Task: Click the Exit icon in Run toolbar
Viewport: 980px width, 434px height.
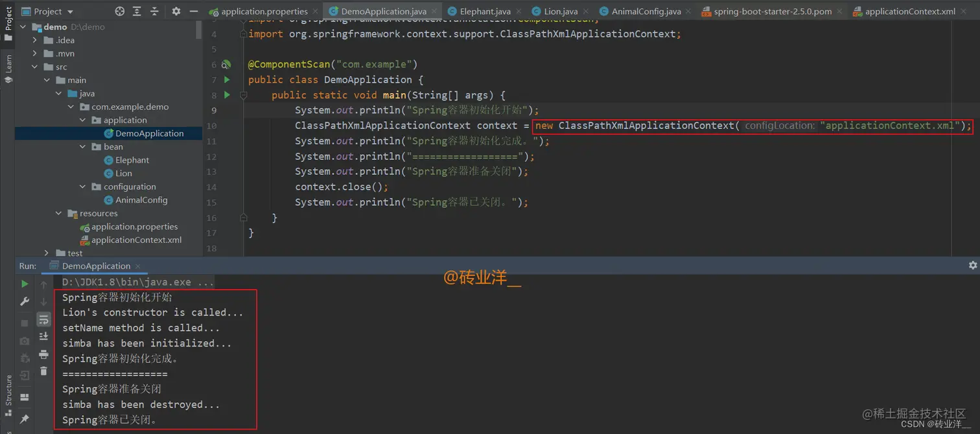Action: 25,376
